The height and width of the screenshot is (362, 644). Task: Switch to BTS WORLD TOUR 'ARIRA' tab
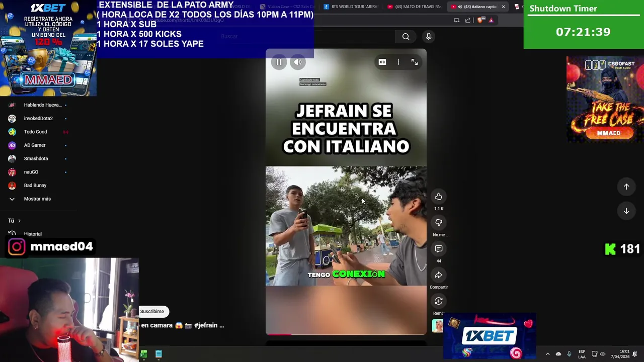[351, 7]
